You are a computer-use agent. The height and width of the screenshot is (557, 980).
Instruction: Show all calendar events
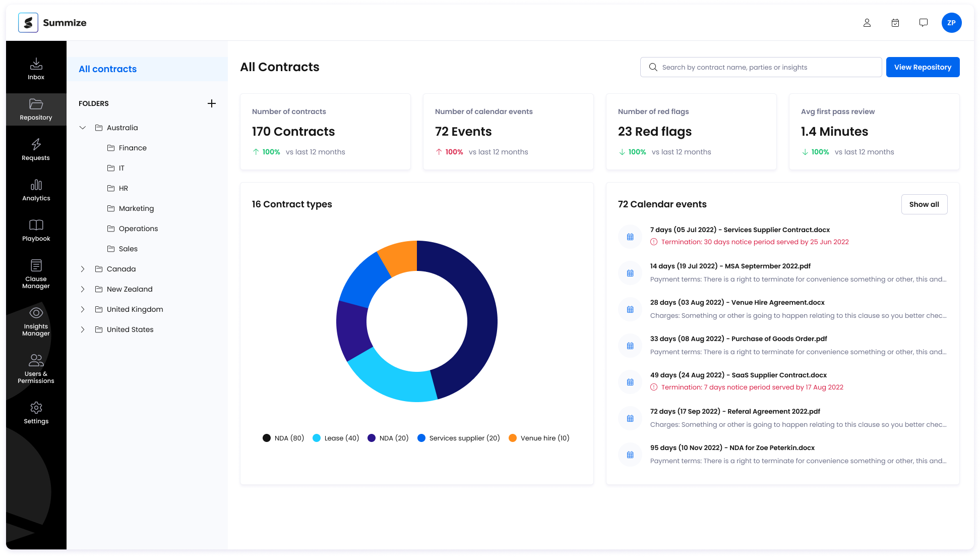924,204
